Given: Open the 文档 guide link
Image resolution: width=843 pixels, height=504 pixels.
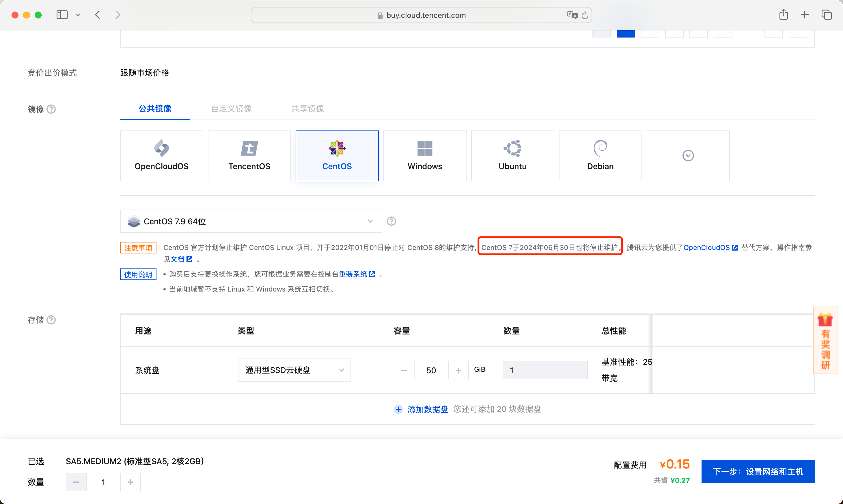Looking at the screenshot, I should [x=181, y=259].
